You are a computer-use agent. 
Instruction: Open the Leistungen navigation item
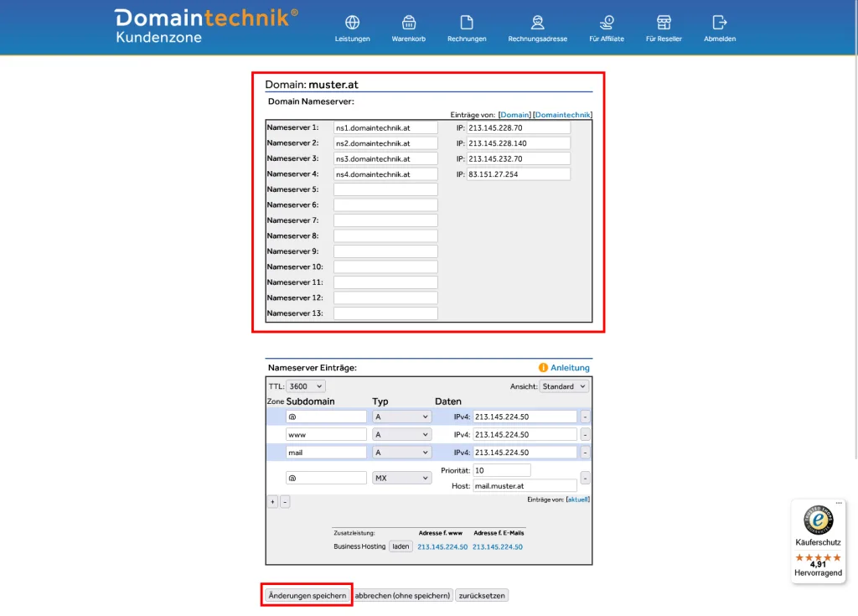coord(352,23)
